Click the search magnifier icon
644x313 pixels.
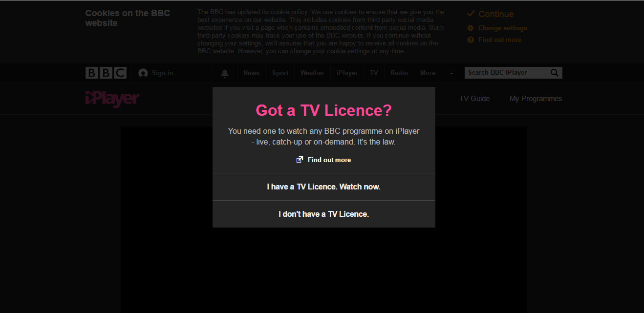coord(554,73)
